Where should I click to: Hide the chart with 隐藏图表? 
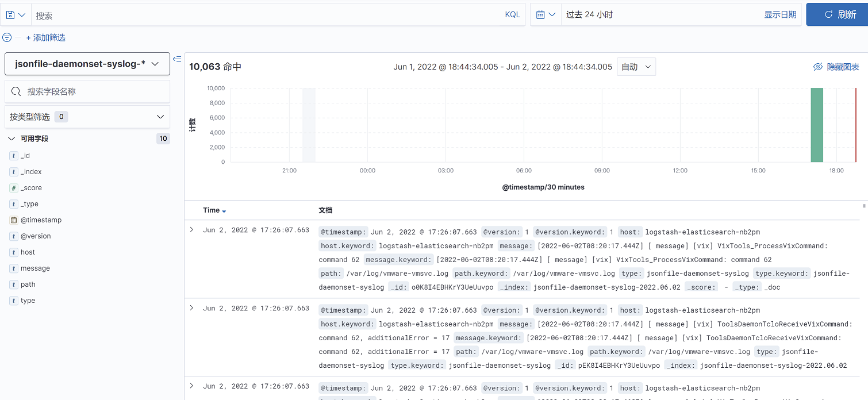point(836,67)
